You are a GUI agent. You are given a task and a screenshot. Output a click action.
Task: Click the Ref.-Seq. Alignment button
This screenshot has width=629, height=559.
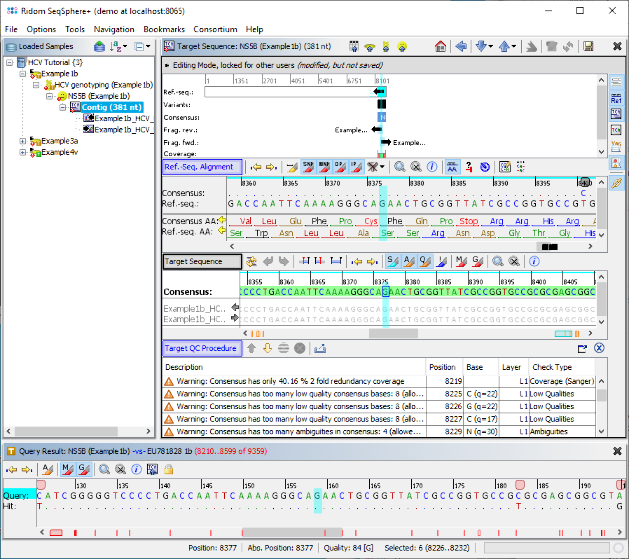[201, 167]
